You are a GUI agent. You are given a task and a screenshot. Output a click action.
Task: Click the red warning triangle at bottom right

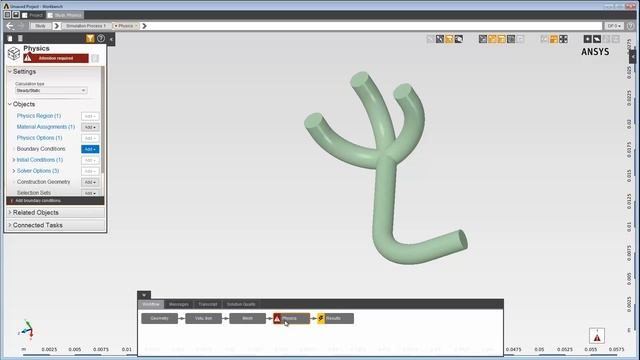click(x=597, y=336)
